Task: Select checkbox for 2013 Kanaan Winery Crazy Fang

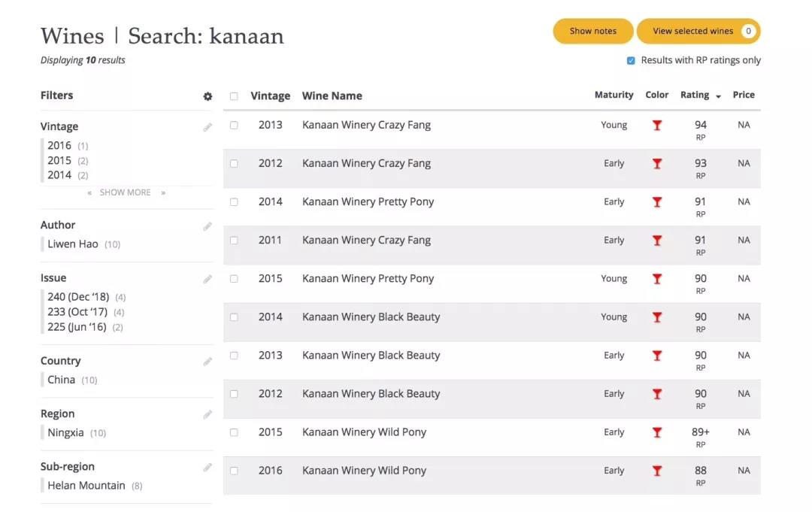Action: click(234, 126)
